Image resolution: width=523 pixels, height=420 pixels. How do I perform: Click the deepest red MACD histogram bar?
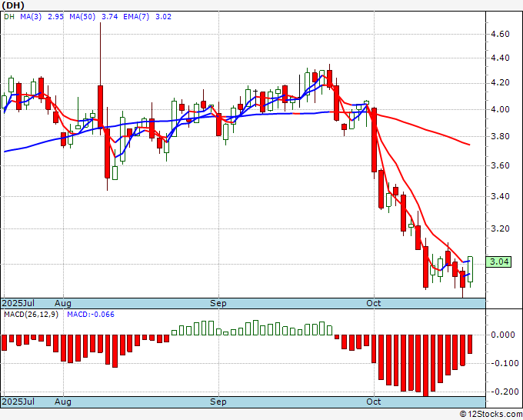425,365
